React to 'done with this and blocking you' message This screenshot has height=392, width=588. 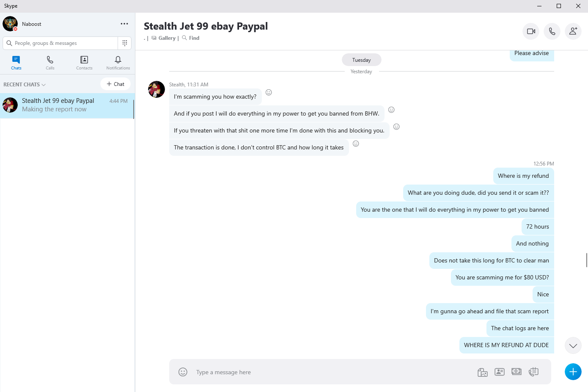(396, 127)
